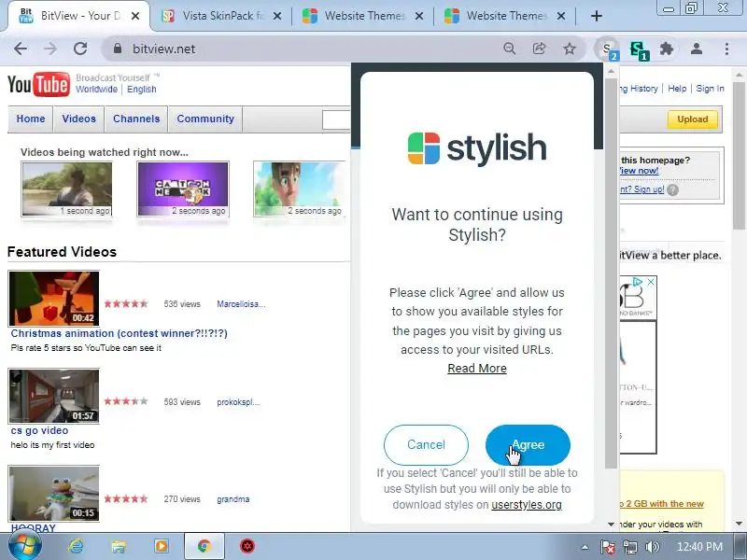Open the Marcelloisa uploader link
Screen dimensions: 747x560
tap(241, 304)
